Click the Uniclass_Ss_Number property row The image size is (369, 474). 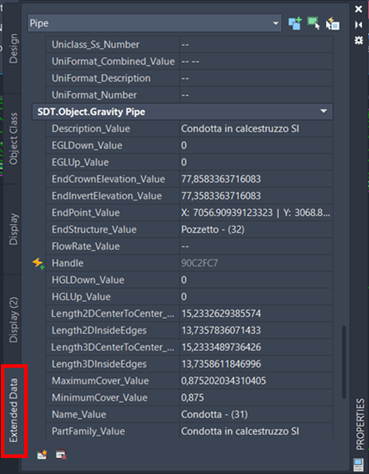pos(189,45)
